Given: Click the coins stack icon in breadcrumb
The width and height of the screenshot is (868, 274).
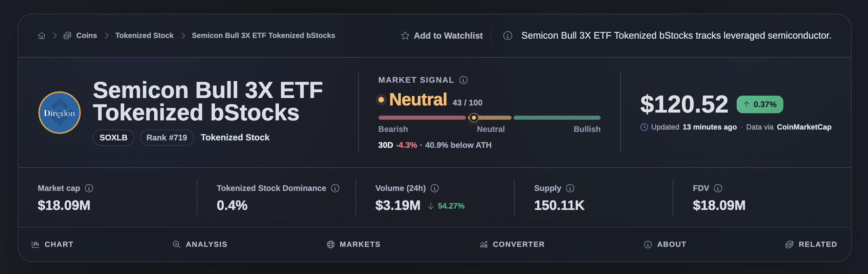Looking at the screenshot, I should (x=67, y=36).
